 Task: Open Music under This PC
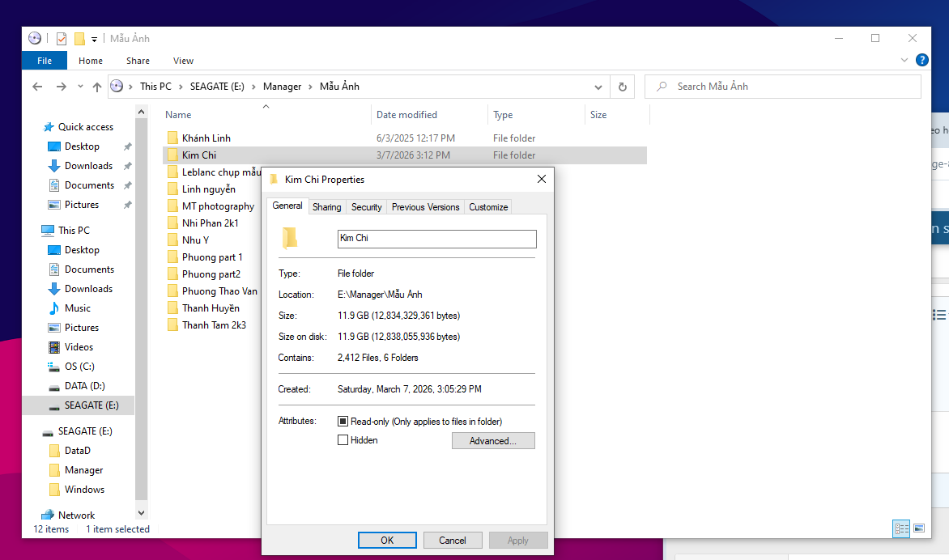point(78,308)
